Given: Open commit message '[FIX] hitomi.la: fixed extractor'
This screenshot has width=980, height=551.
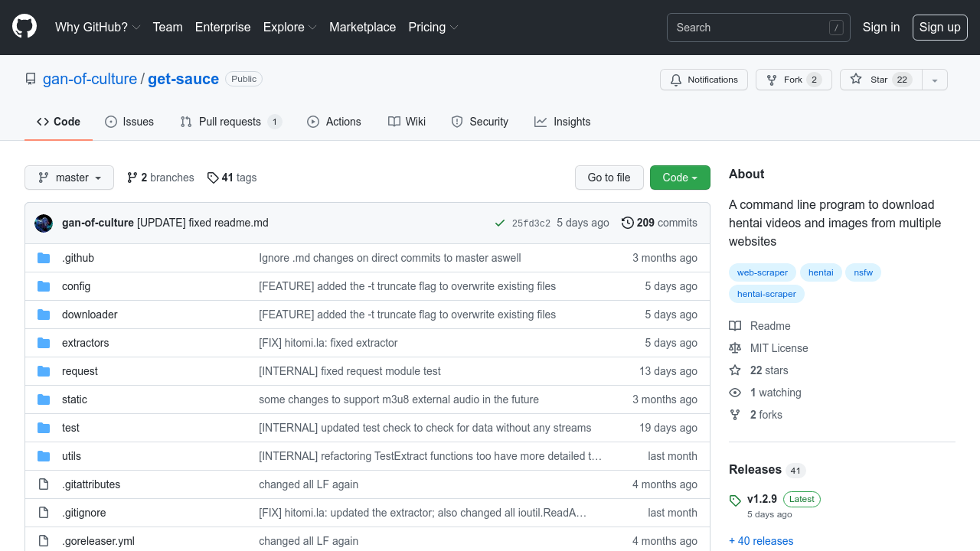Looking at the screenshot, I should [328, 343].
